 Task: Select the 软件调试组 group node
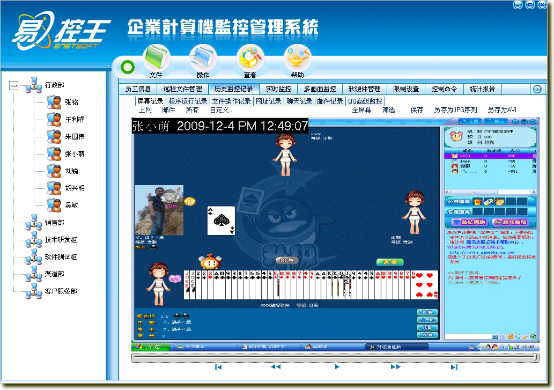[61, 257]
